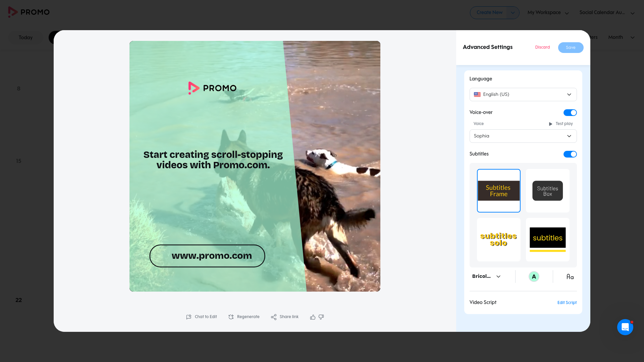Select the Subtitles Frame style
Viewport: 644px width, 362px height.
click(499, 191)
